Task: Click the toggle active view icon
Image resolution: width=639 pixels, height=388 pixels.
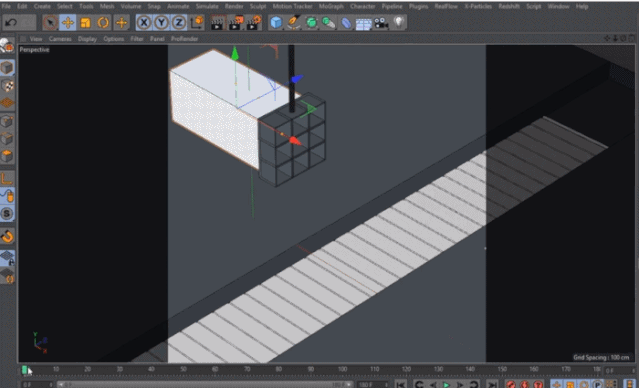Action: pos(631,38)
